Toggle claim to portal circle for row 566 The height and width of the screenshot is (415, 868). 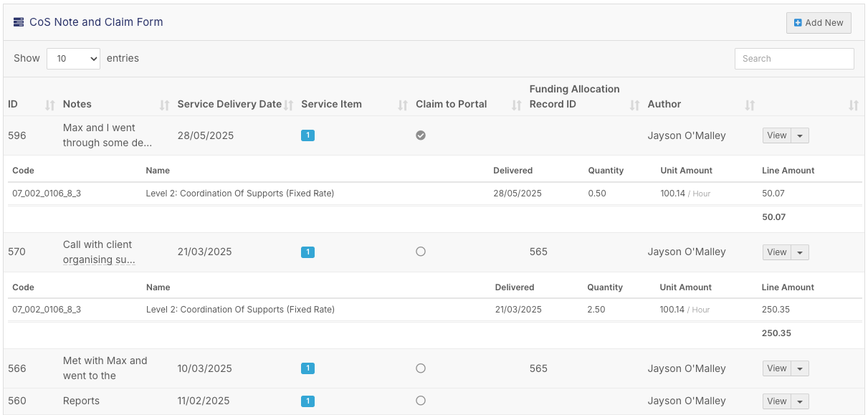point(421,368)
